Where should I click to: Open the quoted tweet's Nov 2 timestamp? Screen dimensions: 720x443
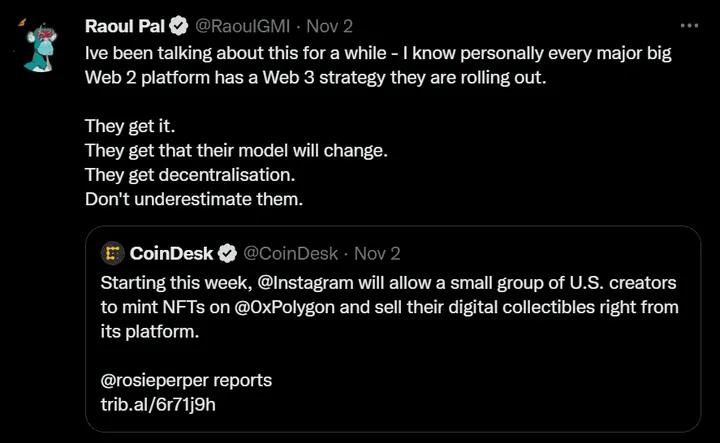pyautogui.click(x=377, y=253)
